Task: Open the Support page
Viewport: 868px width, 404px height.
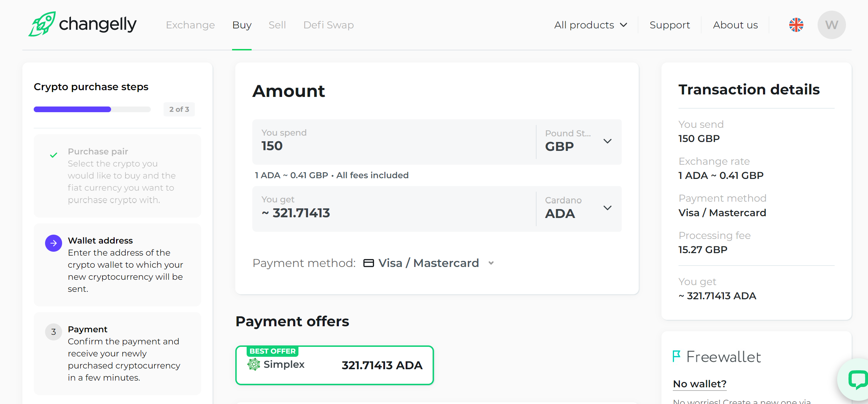Action: click(x=670, y=25)
